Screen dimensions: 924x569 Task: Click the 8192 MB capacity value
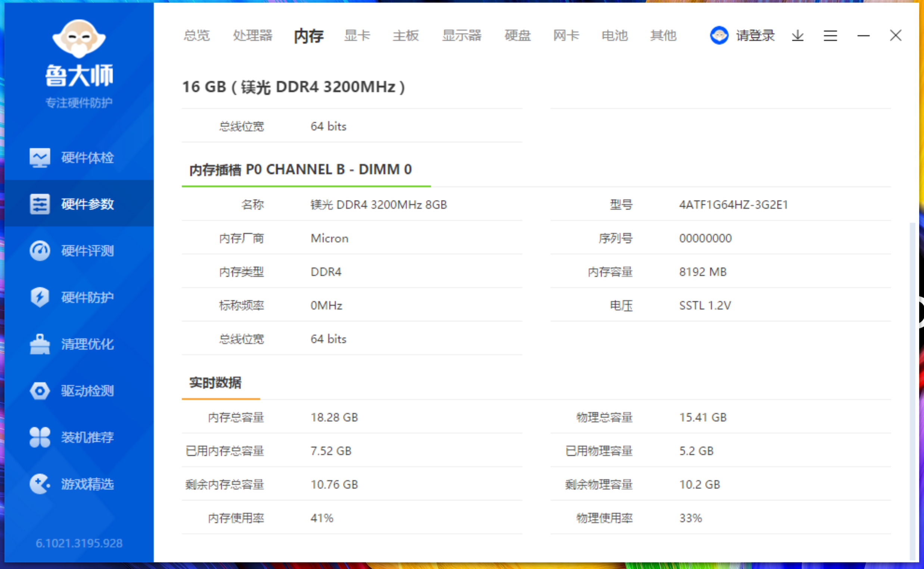[703, 272]
